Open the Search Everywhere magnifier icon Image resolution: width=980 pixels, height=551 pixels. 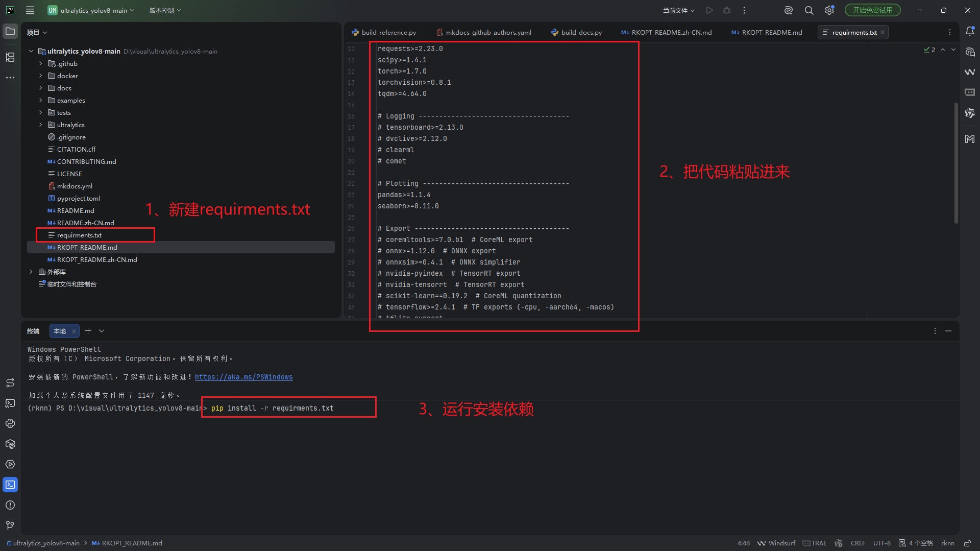coord(809,10)
